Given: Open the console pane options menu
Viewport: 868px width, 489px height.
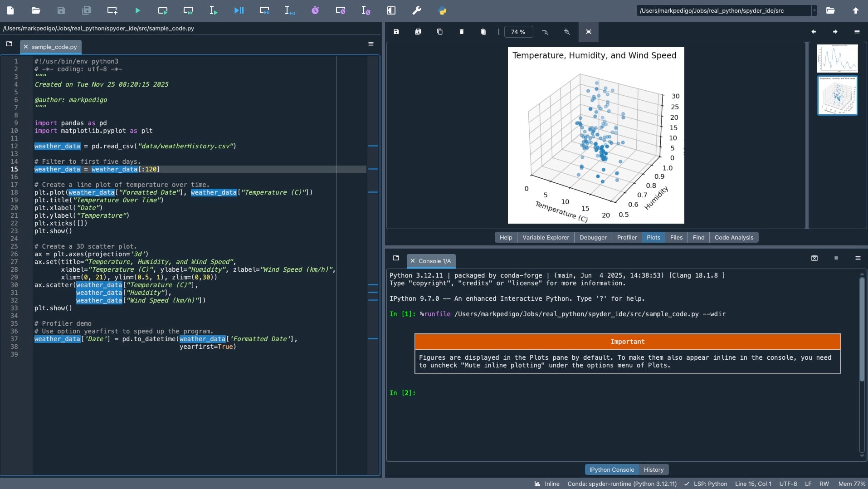Looking at the screenshot, I should click(858, 258).
